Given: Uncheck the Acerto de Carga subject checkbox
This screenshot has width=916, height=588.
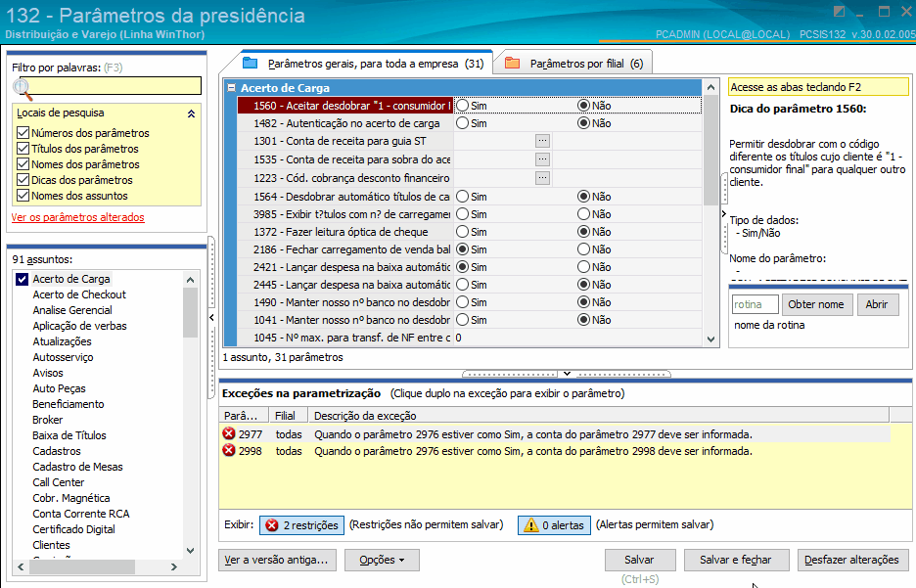Looking at the screenshot, I should coord(22,279).
